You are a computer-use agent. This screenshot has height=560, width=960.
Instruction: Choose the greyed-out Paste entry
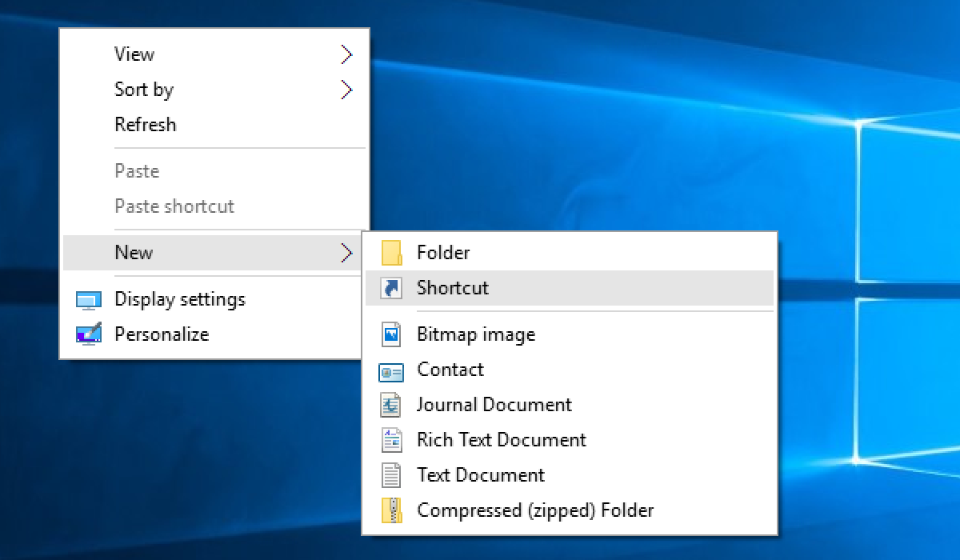point(137,171)
